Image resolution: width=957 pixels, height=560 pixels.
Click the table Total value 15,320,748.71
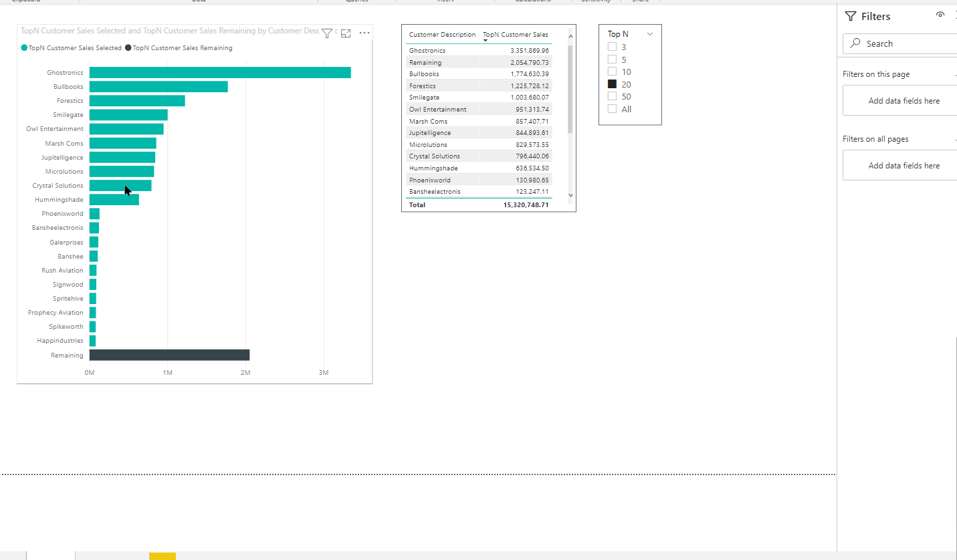pos(526,205)
